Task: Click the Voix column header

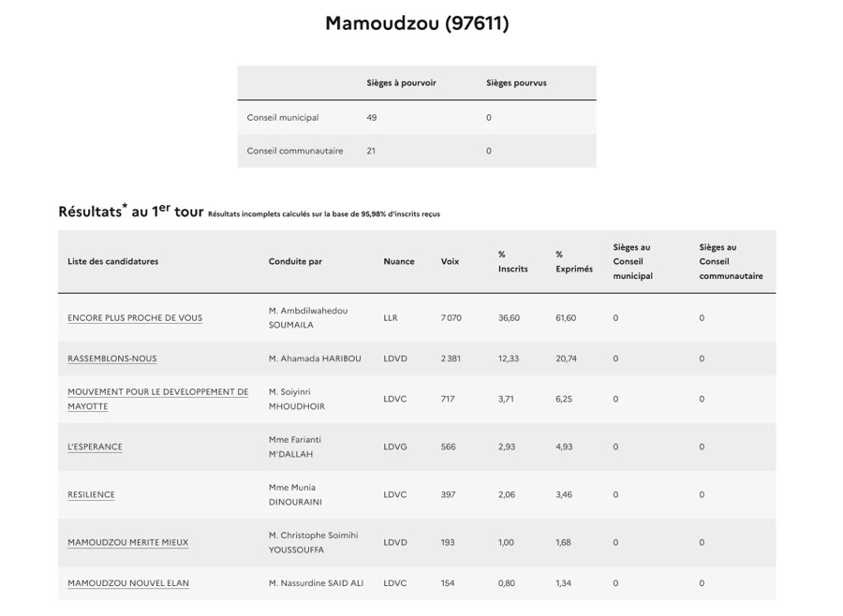Action: click(x=451, y=262)
